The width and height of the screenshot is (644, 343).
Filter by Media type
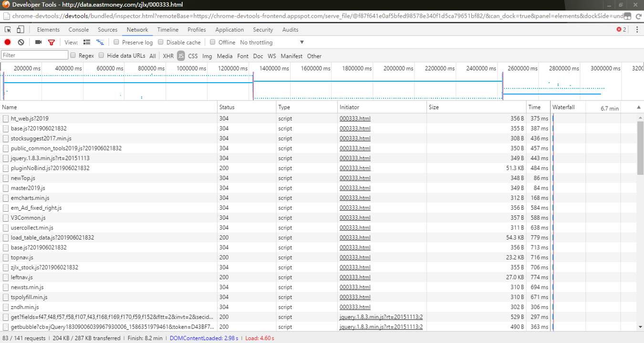pos(225,56)
